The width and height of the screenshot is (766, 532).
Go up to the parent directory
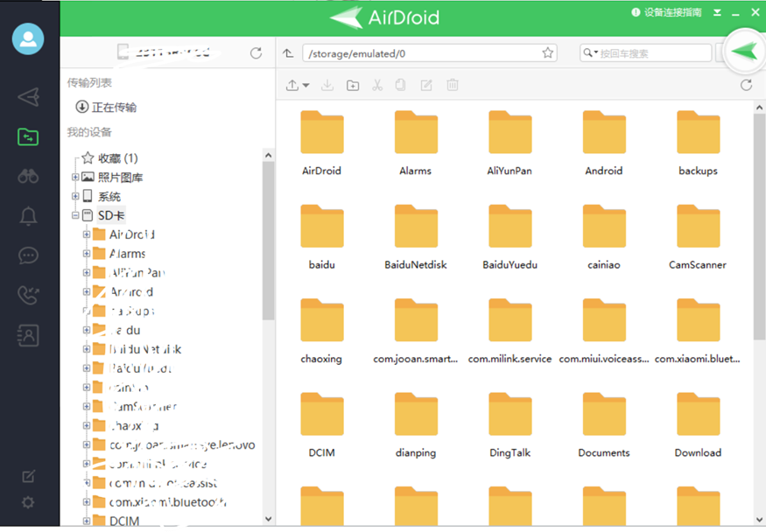click(288, 53)
